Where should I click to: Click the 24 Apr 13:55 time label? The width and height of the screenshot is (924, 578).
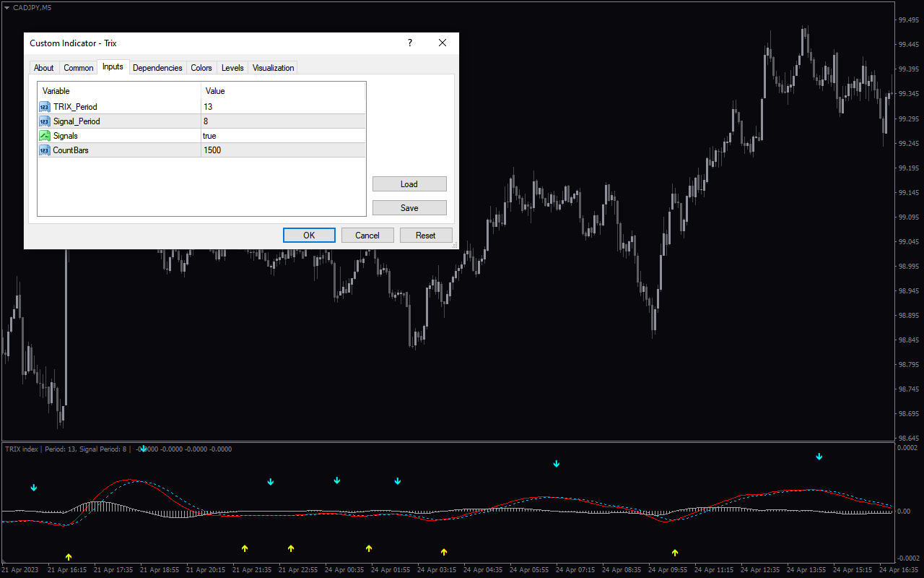click(806, 569)
